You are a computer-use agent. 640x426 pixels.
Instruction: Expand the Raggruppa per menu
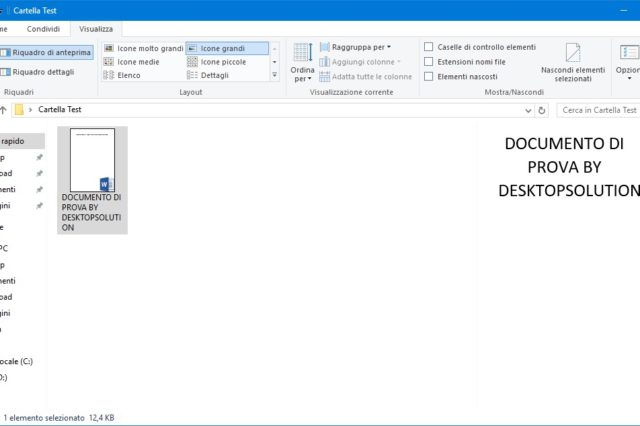coord(360,47)
